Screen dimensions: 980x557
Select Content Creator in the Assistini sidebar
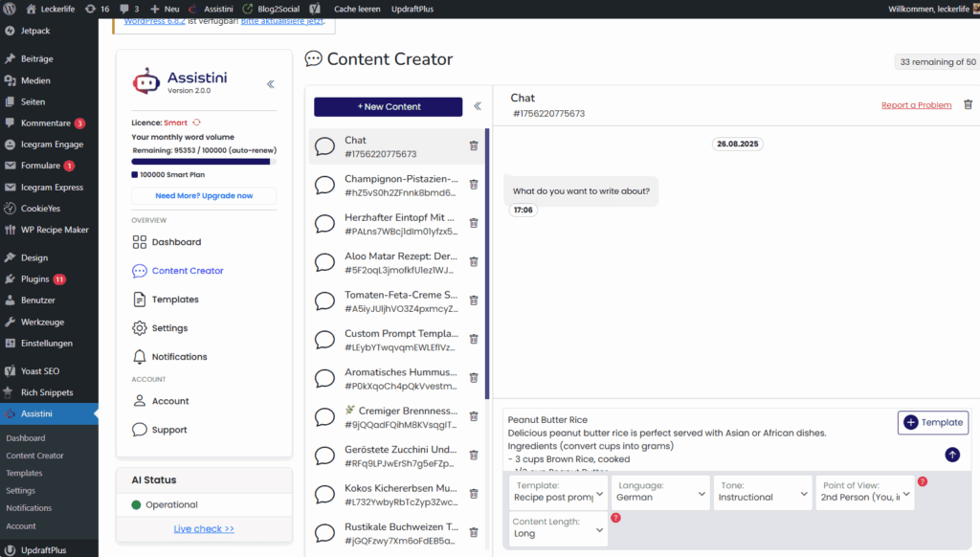189,270
